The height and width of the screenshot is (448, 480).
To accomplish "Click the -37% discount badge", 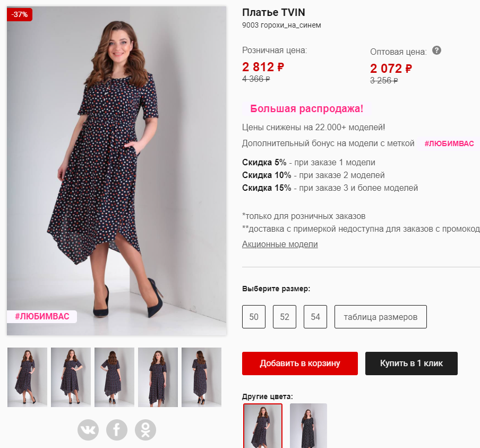I will click(20, 14).
